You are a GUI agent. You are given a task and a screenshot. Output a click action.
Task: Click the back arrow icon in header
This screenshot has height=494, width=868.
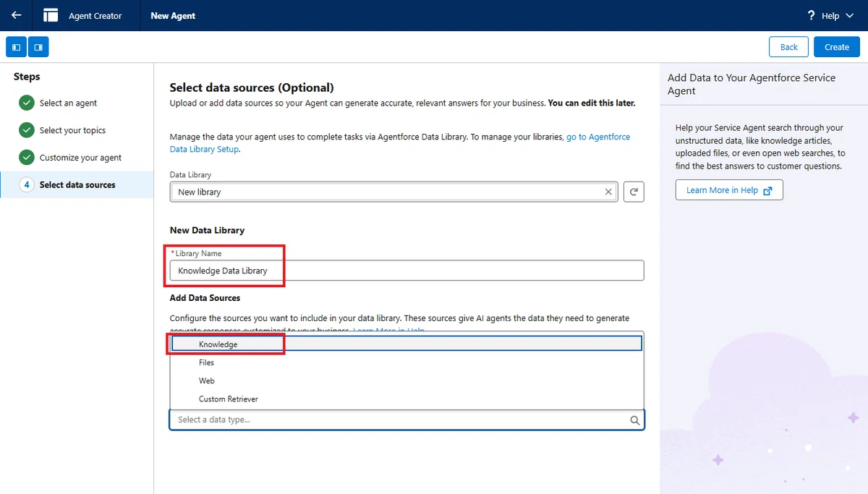point(17,15)
